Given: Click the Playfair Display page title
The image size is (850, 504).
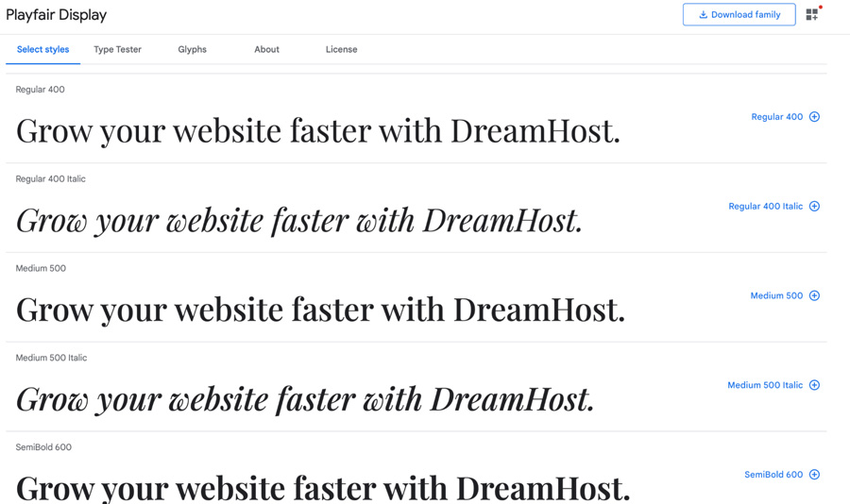Looking at the screenshot, I should [x=57, y=15].
